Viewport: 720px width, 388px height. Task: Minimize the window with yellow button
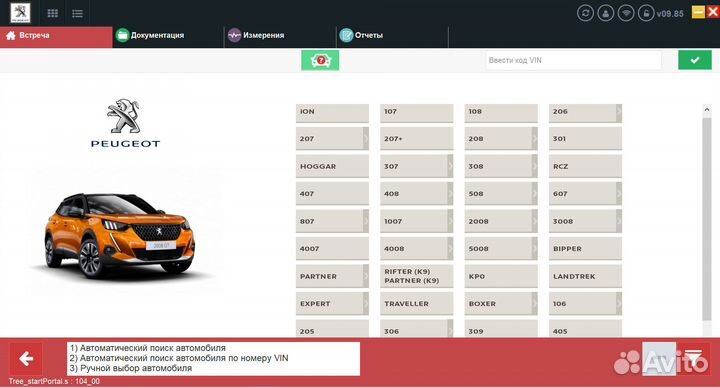coord(698,12)
